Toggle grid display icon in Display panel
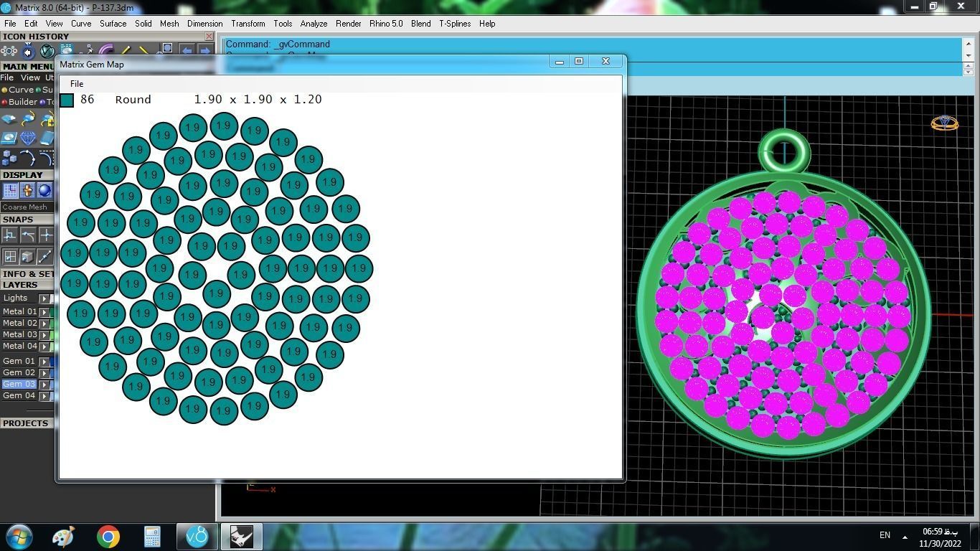The height and width of the screenshot is (551, 980). coord(10,190)
